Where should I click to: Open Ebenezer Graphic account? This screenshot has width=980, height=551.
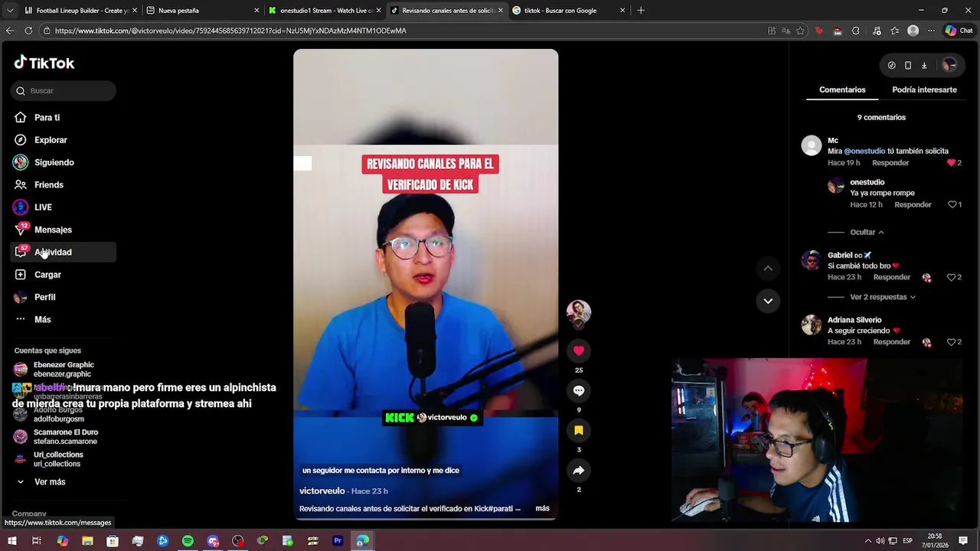64,370
